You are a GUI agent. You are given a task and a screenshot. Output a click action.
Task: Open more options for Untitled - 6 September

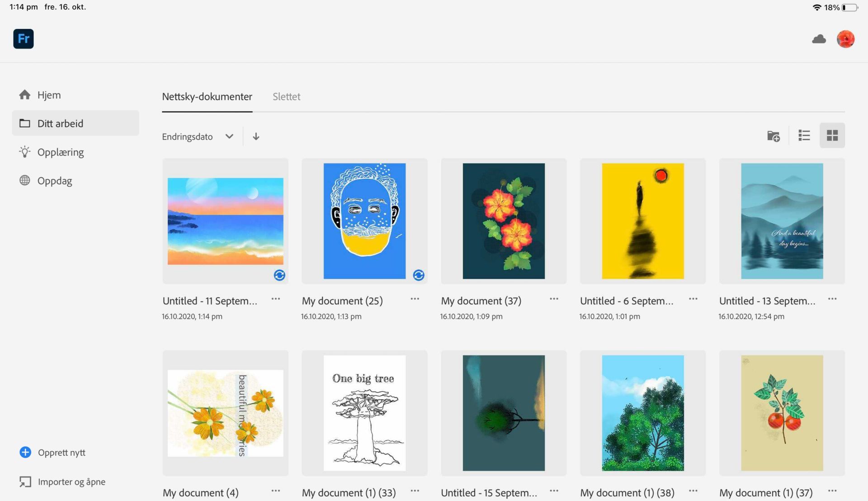point(693,299)
